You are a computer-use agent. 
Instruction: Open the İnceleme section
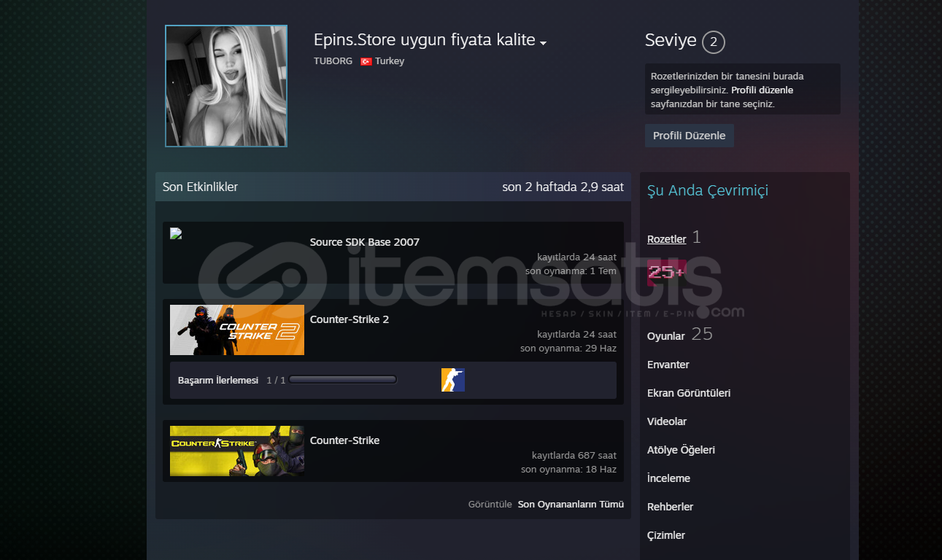(668, 478)
